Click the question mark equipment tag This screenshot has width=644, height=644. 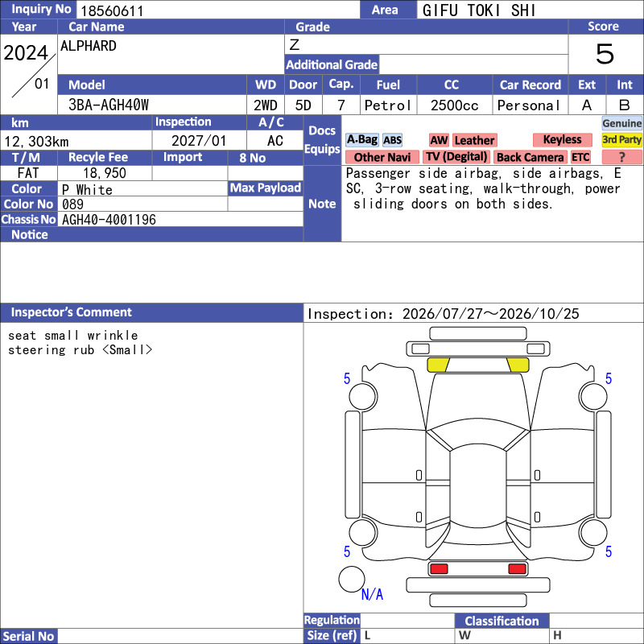click(621, 157)
